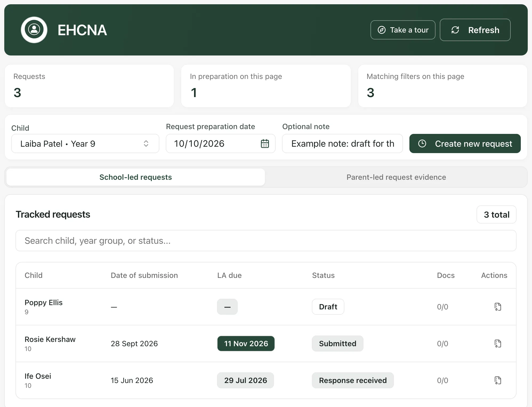Click Take a tour button
The width and height of the screenshot is (532, 407).
(403, 30)
